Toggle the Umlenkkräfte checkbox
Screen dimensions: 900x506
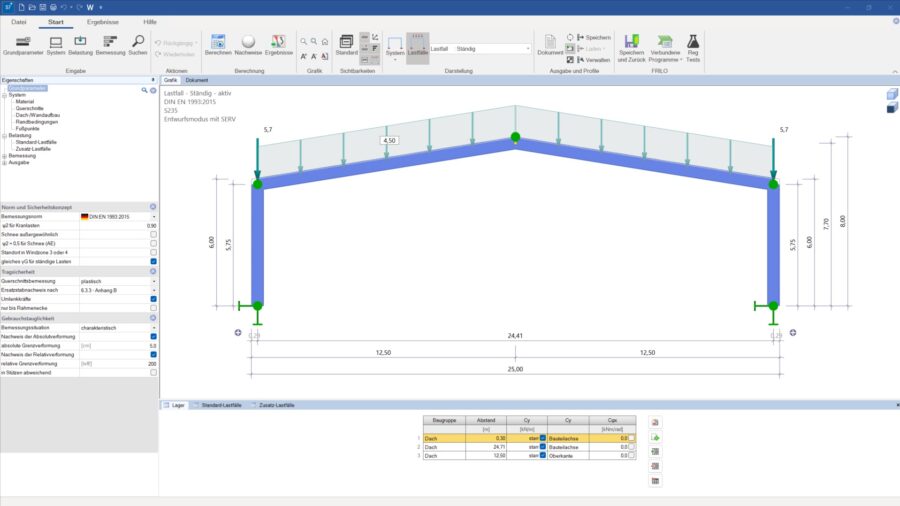pos(153,298)
